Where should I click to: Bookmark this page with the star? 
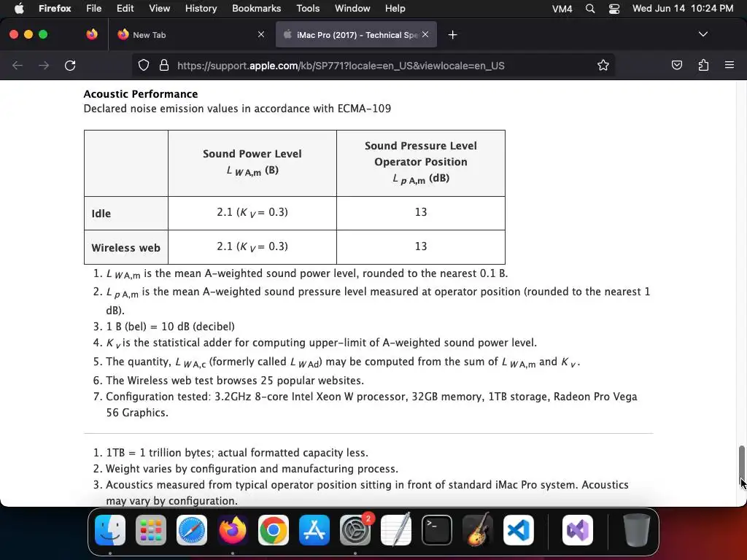click(x=603, y=65)
